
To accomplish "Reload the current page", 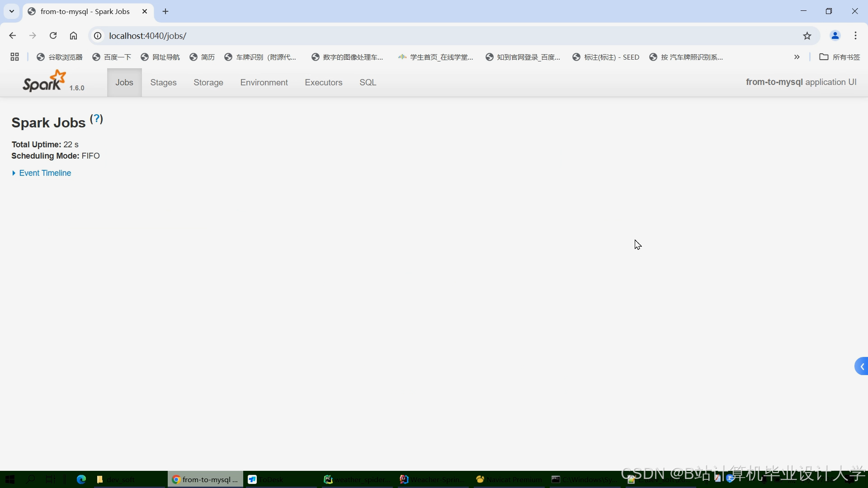I will tap(53, 36).
